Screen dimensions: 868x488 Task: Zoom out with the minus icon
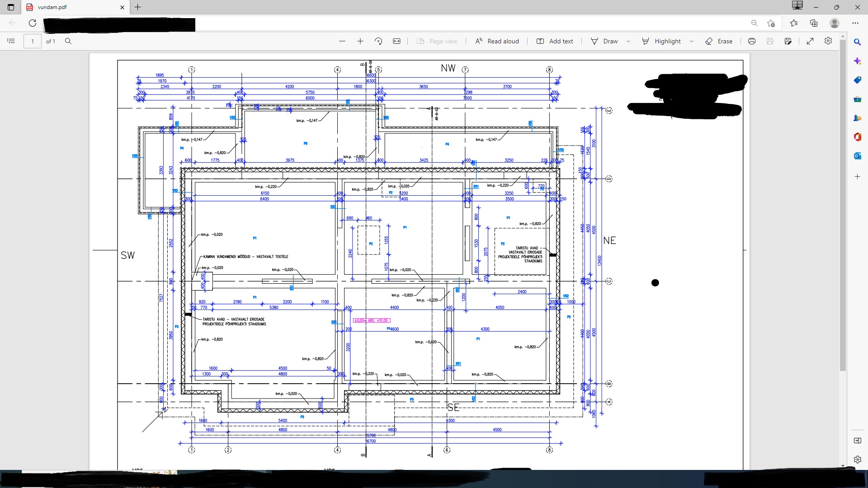click(x=342, y=41)
